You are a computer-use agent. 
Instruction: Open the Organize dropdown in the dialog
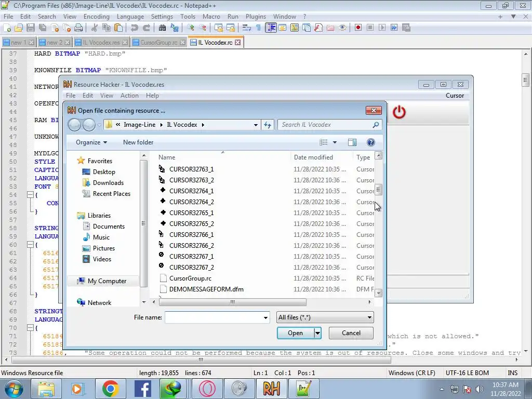click(x=91, y=142)
